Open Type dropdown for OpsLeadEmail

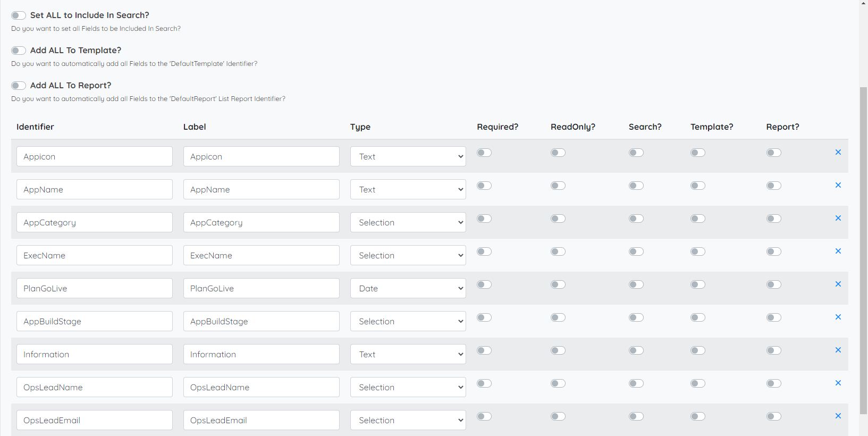(x=408, y=420)
